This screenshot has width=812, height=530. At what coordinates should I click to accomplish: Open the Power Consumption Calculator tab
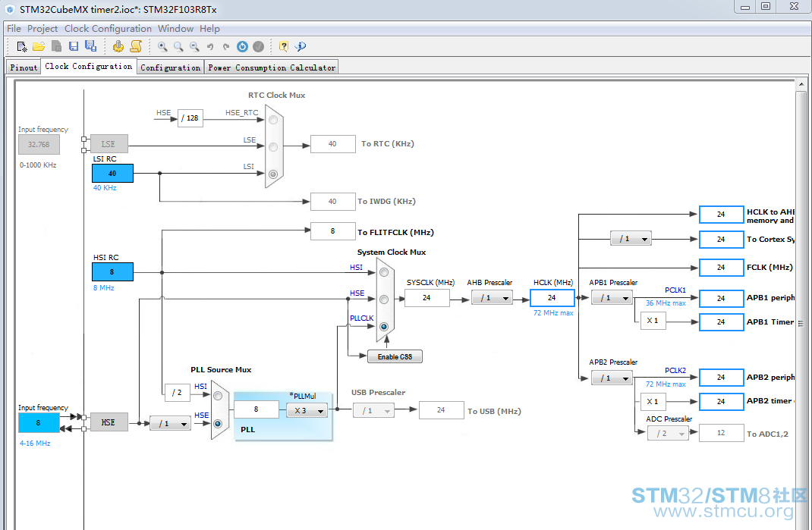point(272,67)
